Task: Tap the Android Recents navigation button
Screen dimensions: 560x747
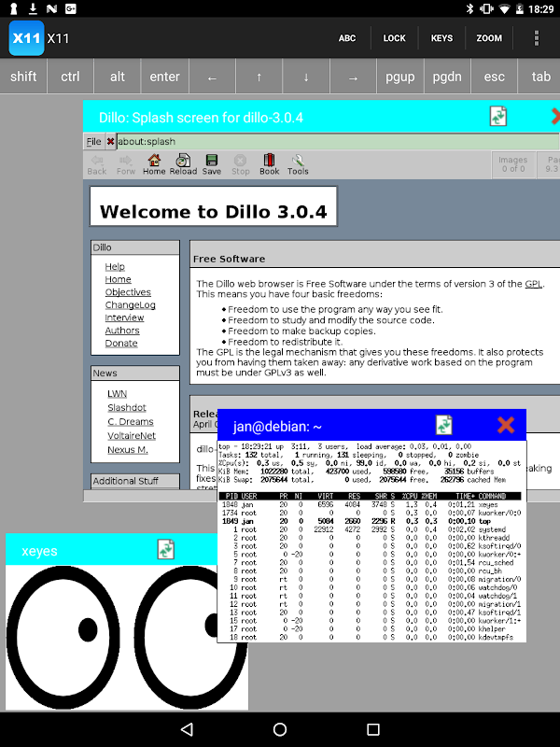Action: click(373, 729)
